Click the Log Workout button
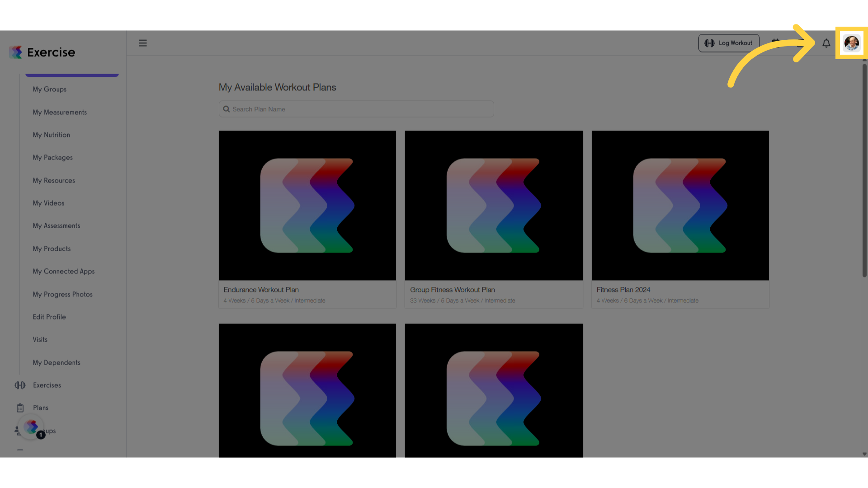This screenshot has height=488, width=868. pyautogui.click(x=729, y=43)
